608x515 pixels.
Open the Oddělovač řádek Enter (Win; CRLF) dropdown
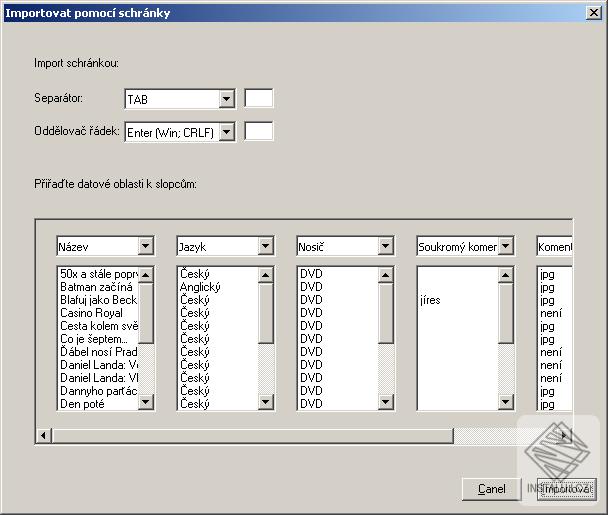coord(226,132)
